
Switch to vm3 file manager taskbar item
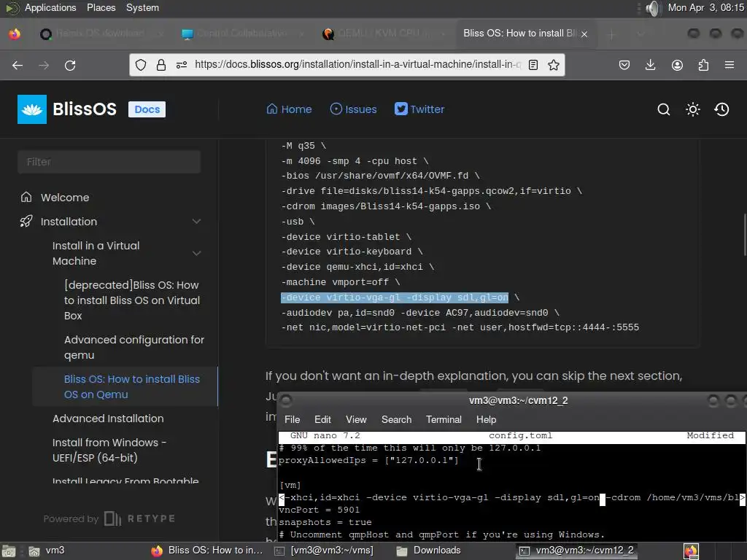coord(47,551)
